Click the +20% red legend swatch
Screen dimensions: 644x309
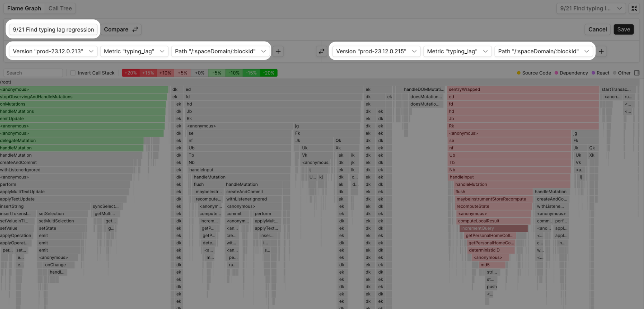point(131,73)
